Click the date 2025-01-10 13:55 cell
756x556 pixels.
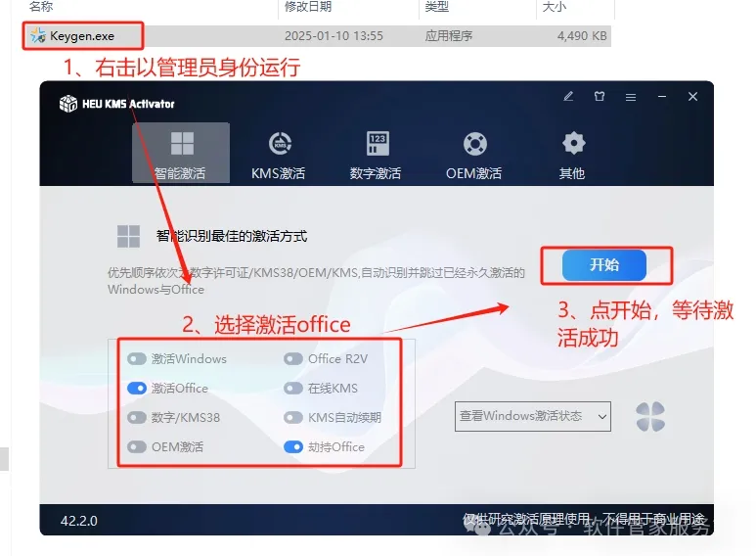334,36
